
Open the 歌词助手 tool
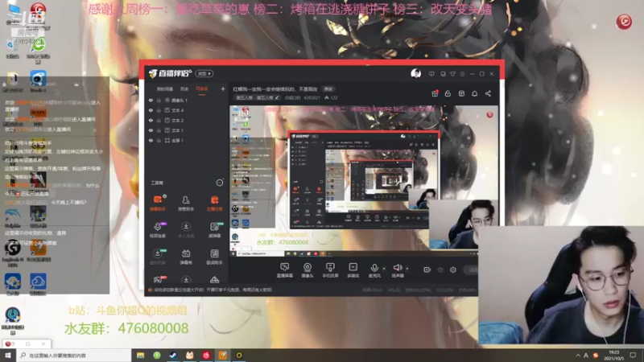[x=214, y=257]
